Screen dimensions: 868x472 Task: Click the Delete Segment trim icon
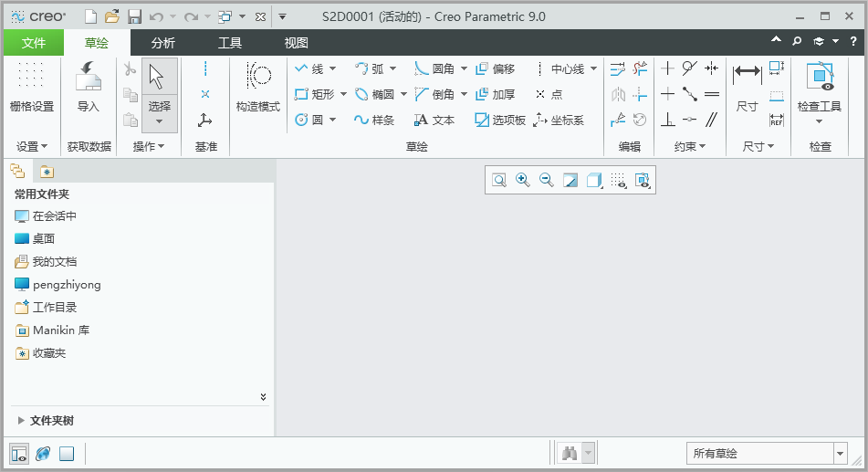(640, 68)
